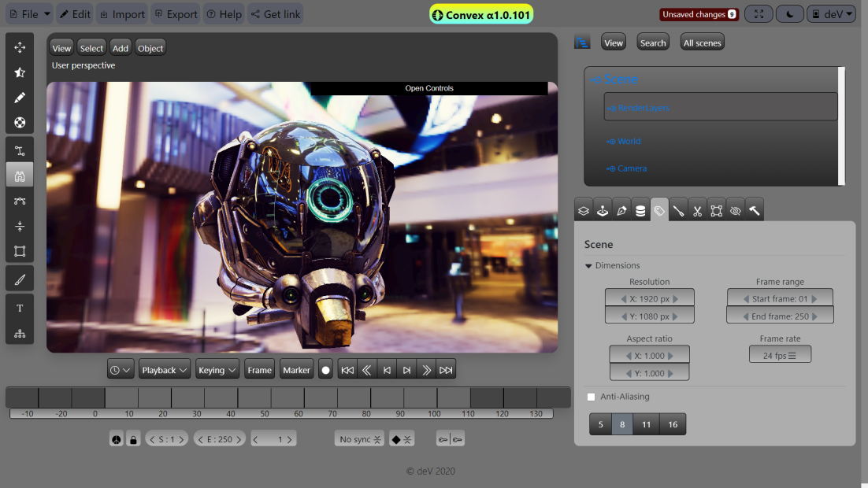
Task: Click the All scenes button
Action: pyautogui.click(x=702, y=43)
